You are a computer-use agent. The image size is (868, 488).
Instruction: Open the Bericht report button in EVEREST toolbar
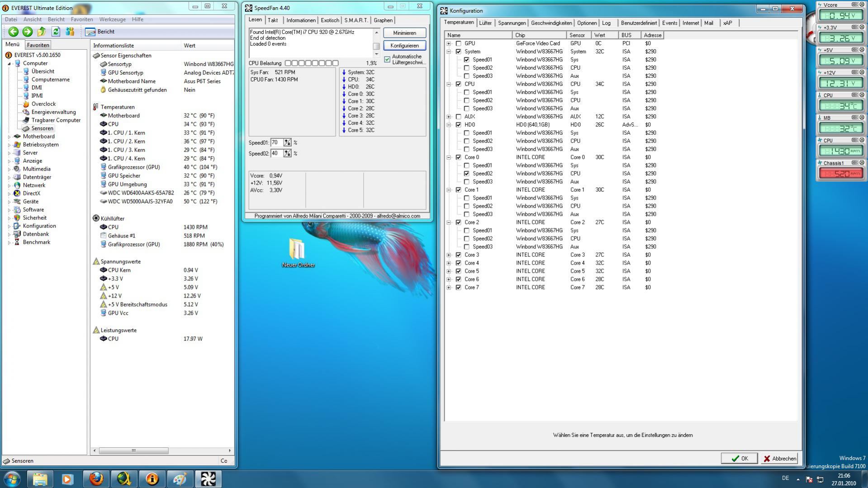tap(100, 32)
